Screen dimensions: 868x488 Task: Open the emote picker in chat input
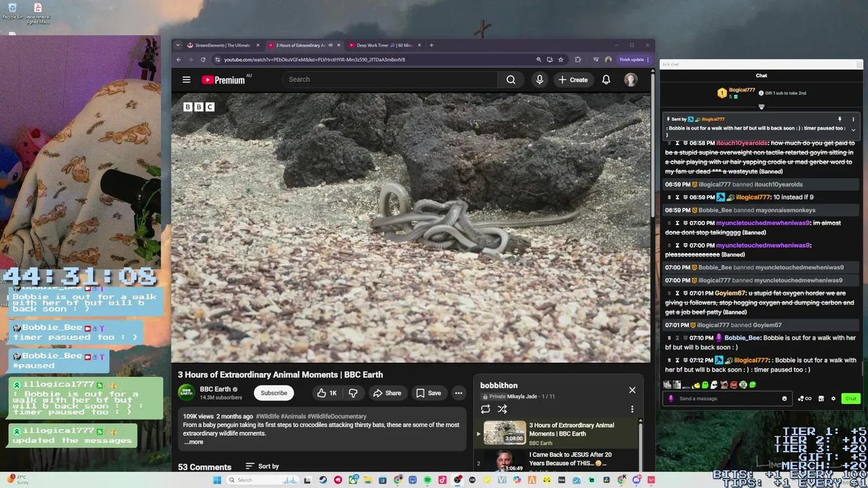point(784,399)
